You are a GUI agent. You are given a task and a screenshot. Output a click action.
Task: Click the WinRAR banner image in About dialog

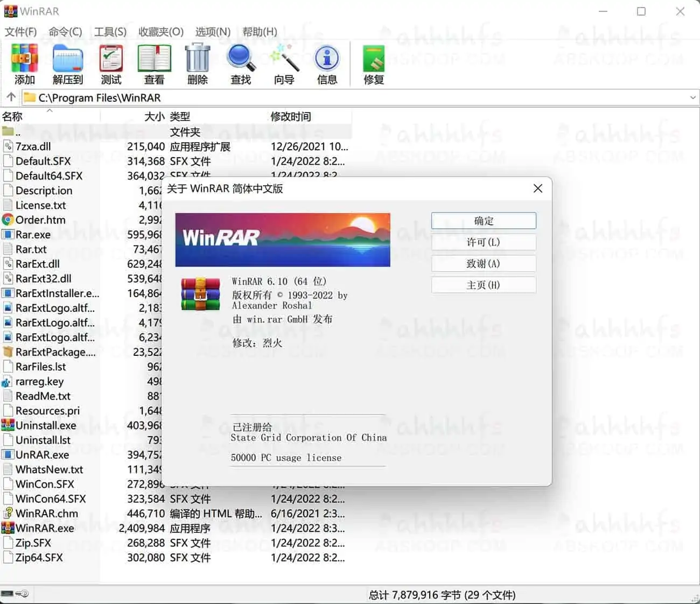(283, 240)
